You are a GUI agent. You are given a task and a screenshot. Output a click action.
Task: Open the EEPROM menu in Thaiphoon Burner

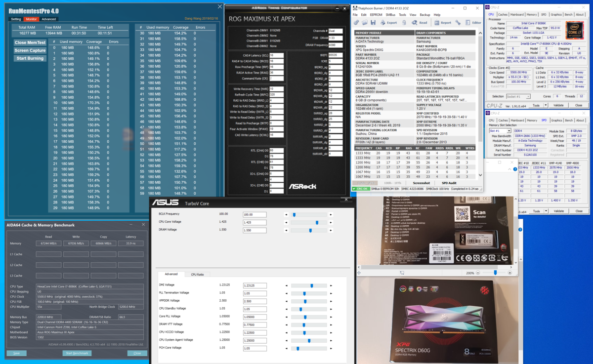(376, 15)
